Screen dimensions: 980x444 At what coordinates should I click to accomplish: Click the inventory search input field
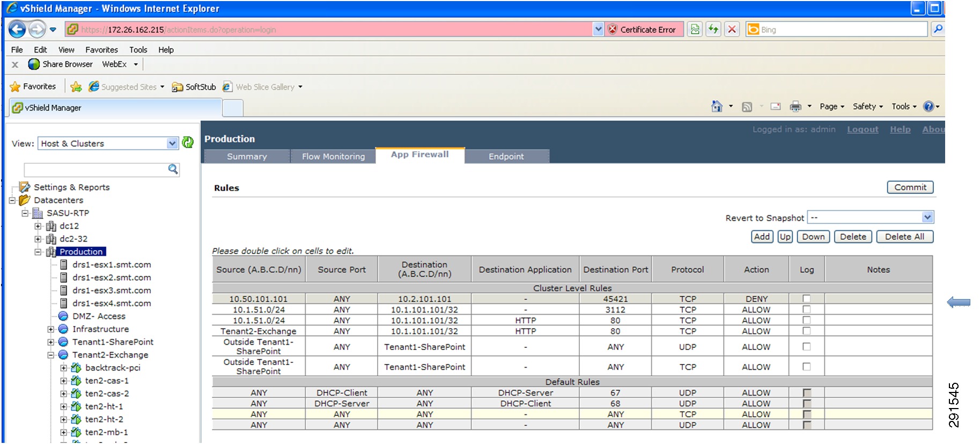pyautogui.click(x=95, y=170)
